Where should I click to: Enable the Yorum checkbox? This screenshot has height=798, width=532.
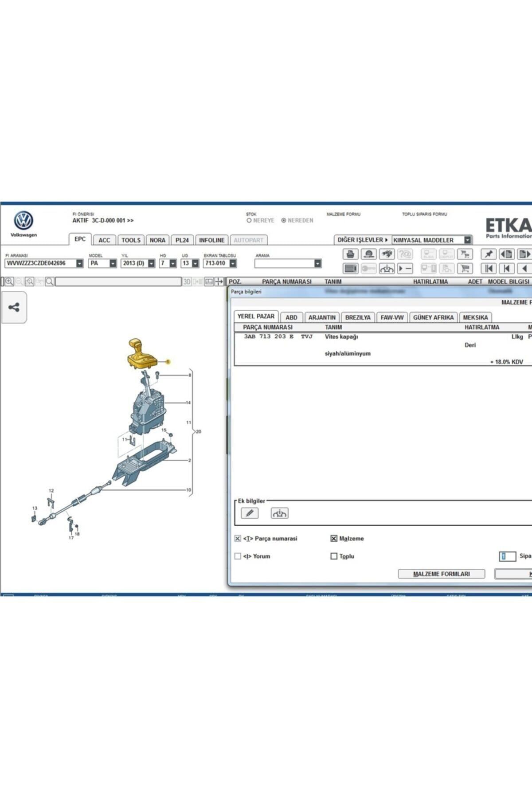[238, 556]
